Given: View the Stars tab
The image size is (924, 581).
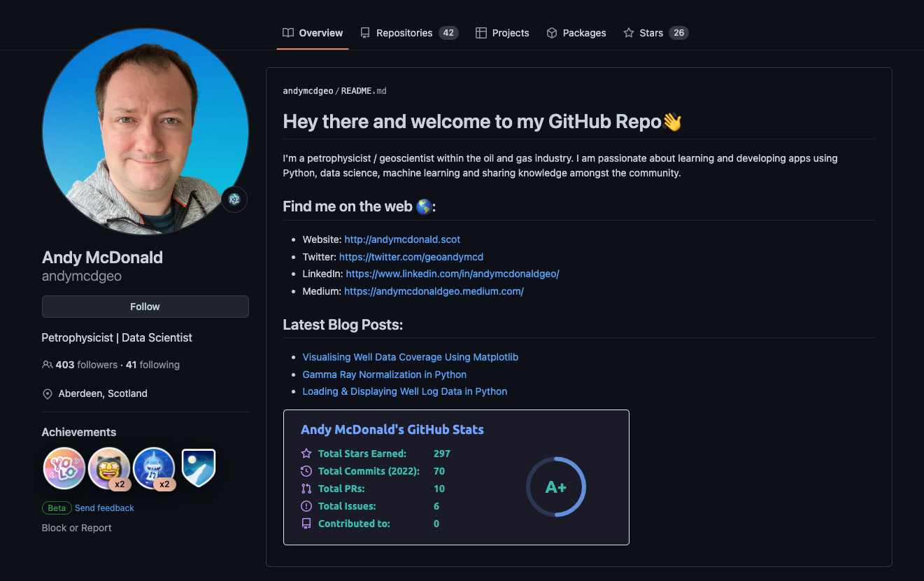Looking at the screenshot, I should 656,33.
